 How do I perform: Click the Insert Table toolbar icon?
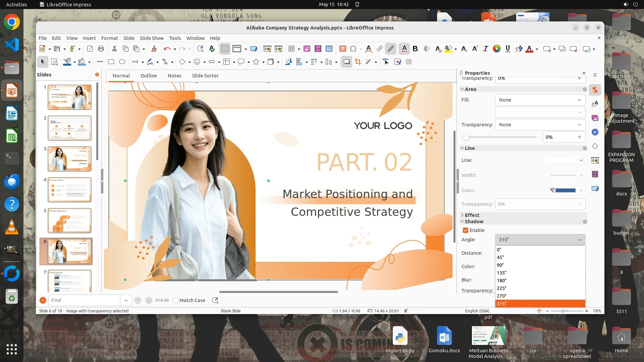pyautogui.click(x=291, y=49)
